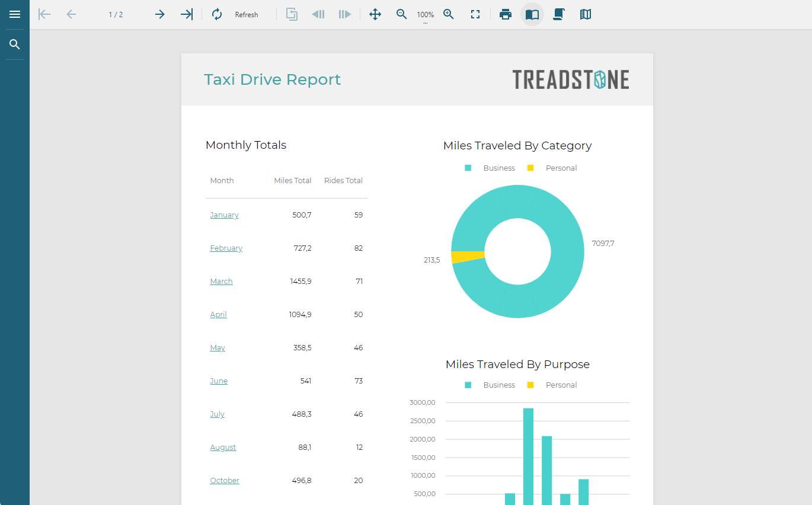The height and width of the screenshot is (505, 812).
Task: Click the page number 1 / 2 field
Action: pyautogui.click(x=116, y=14)
